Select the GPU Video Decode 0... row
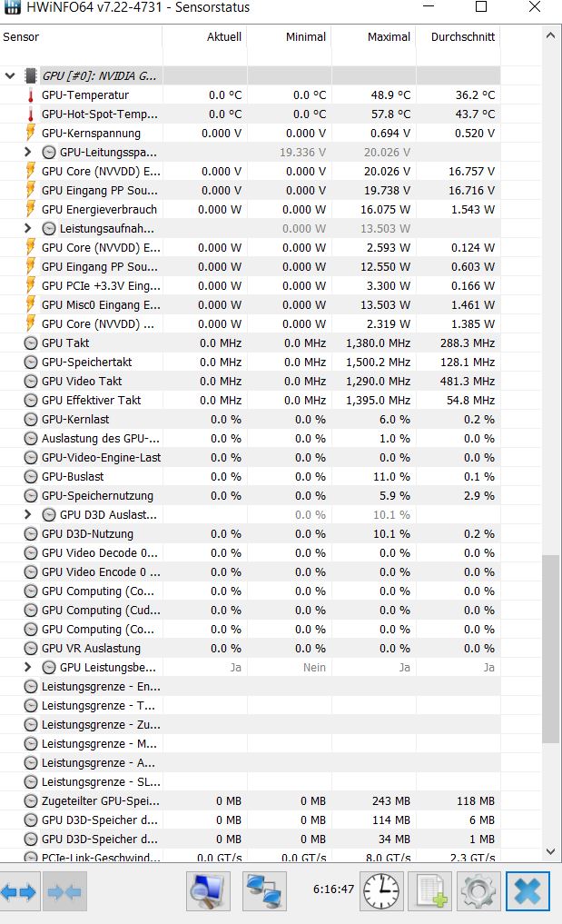This screenshot has width=562, height=924. [x=251, y=552]
